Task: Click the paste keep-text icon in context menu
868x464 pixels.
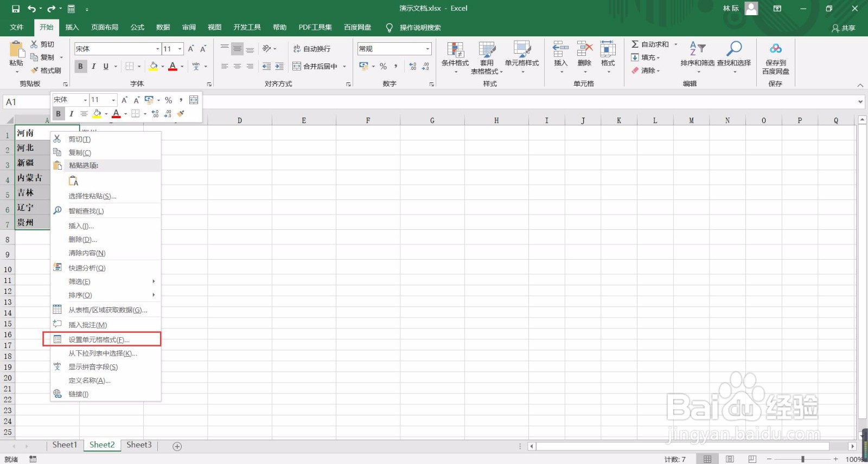Action: (73, 181)
